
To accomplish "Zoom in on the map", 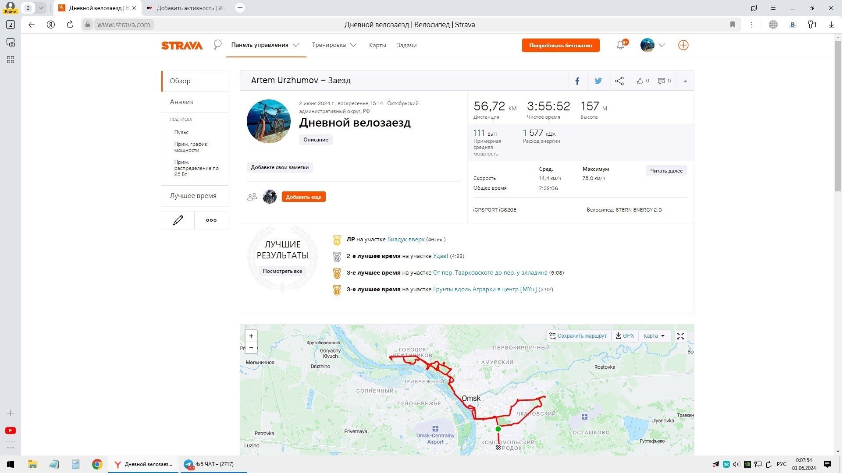I will click(x=251, y=336).
